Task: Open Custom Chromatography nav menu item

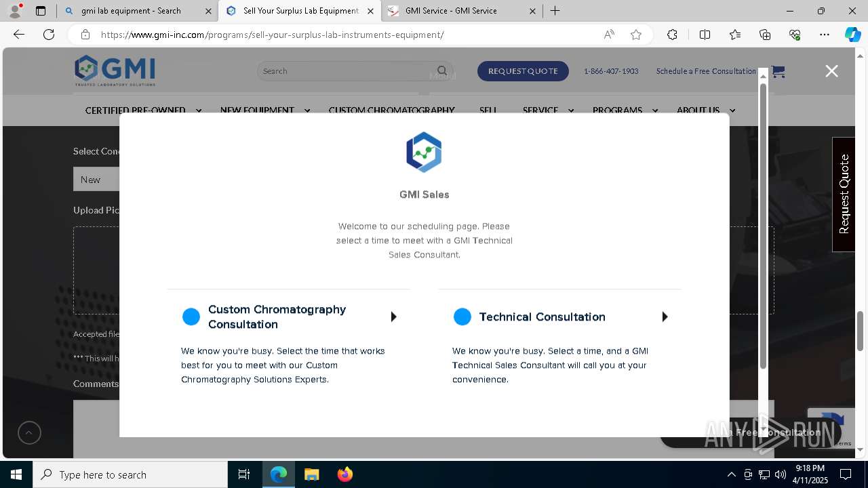Action: (391, 110)
